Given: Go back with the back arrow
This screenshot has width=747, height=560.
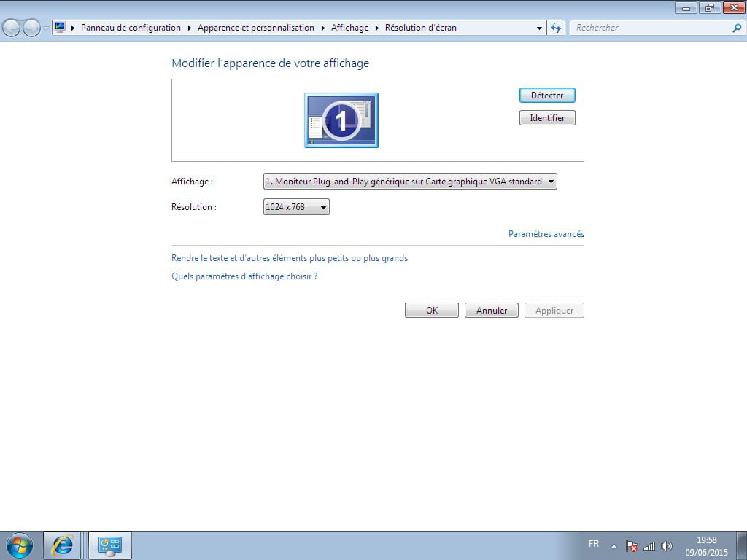Looking at the screenshot, I should click(x=12, y=28).
